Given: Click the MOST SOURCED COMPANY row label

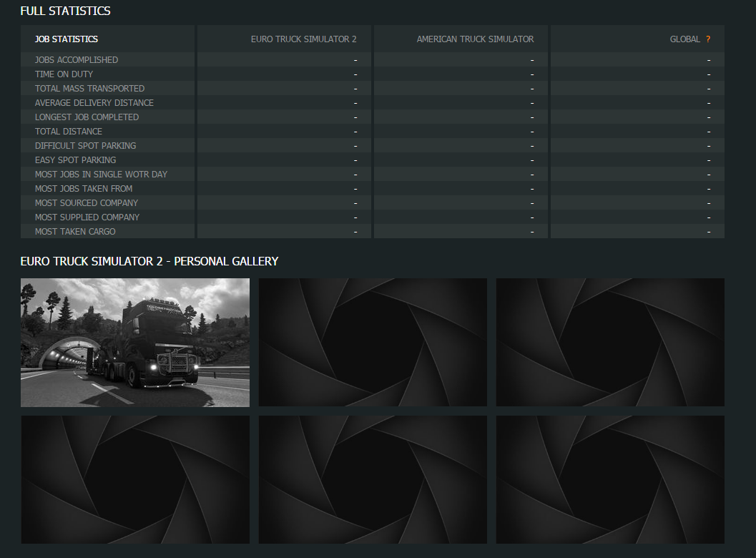Looking at the screenshot, I should 87,203.
